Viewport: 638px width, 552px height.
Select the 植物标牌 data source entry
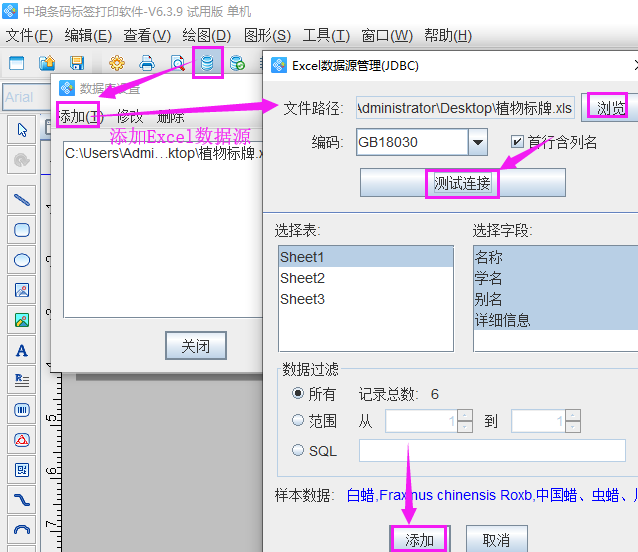coord(163,153)
